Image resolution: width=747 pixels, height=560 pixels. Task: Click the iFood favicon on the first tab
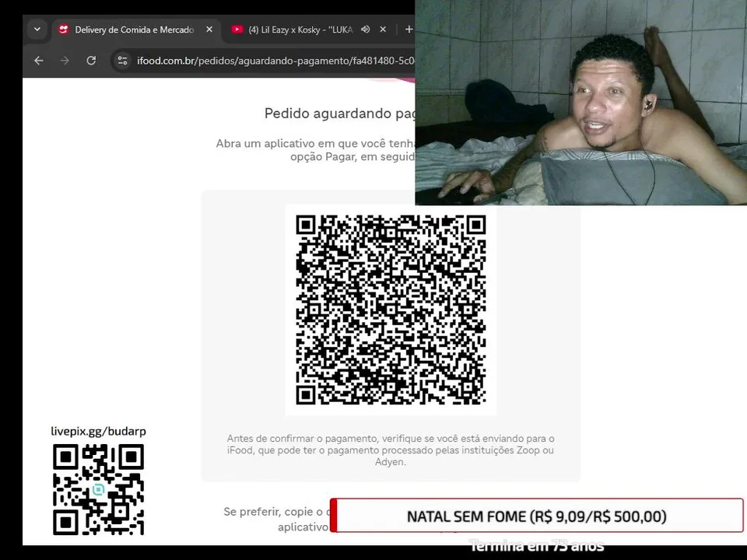point(63,30)
